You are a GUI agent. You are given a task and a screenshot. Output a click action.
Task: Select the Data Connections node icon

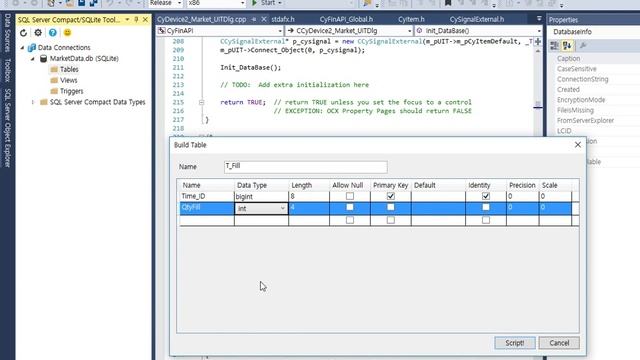click(x=31, y=48)
